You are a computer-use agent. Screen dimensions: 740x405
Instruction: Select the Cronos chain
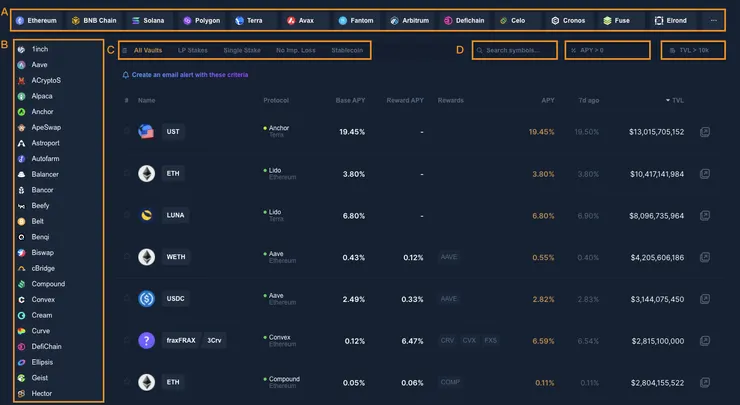click(568, 21)
